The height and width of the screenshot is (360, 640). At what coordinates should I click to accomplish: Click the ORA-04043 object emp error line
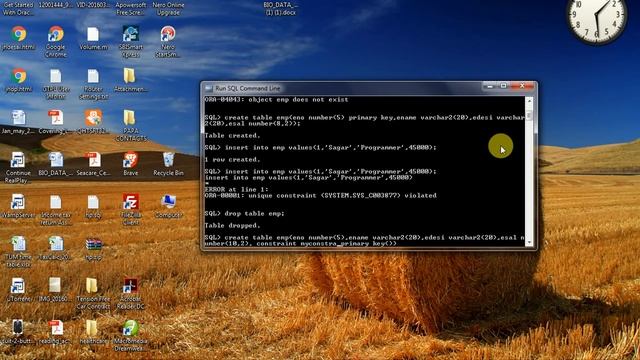[x=276, y=100]
